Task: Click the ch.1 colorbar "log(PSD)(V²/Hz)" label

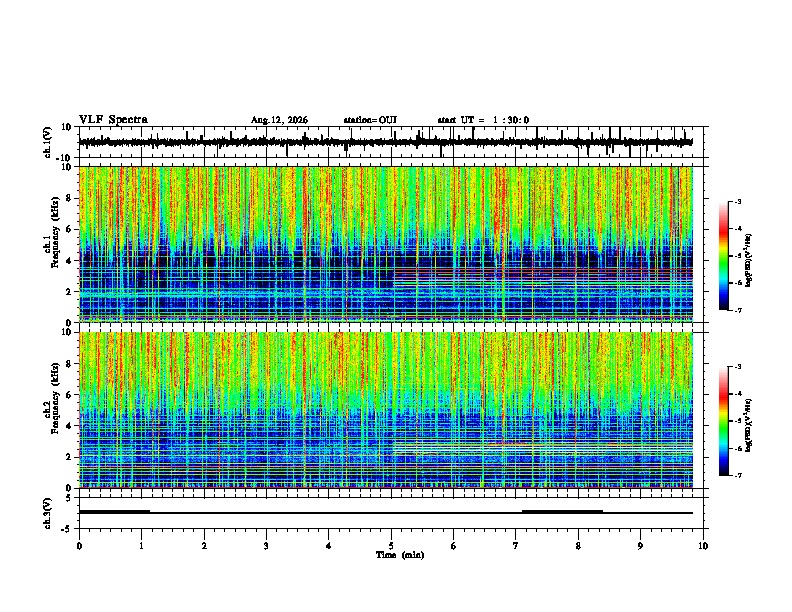Action: (x=748, y=261)
